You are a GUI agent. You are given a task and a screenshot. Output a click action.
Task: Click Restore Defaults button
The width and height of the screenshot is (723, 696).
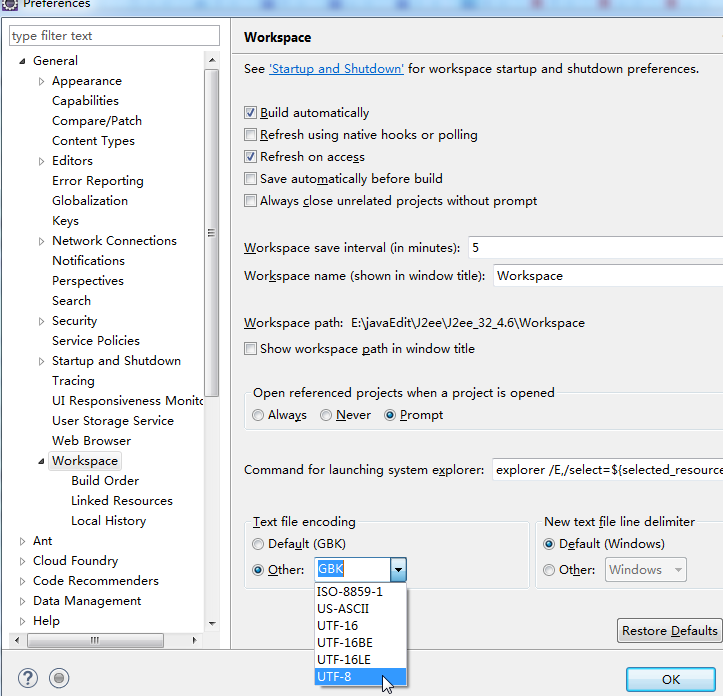coord(670,631)
